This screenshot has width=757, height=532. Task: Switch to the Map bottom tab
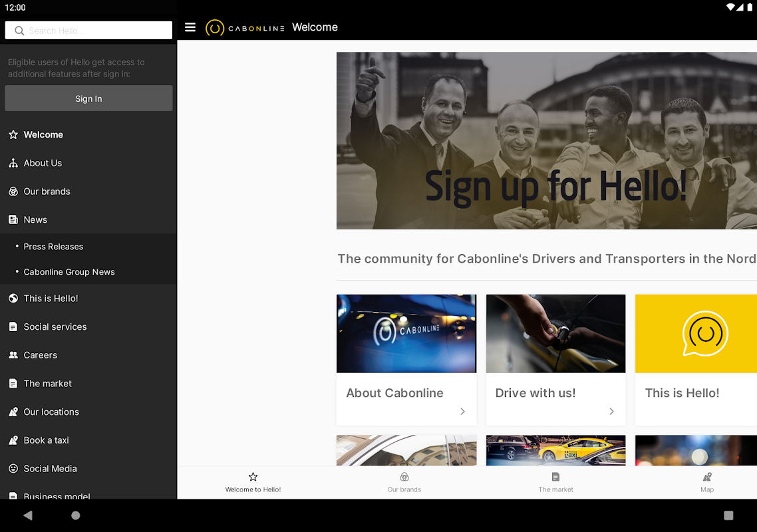point(707,482)
